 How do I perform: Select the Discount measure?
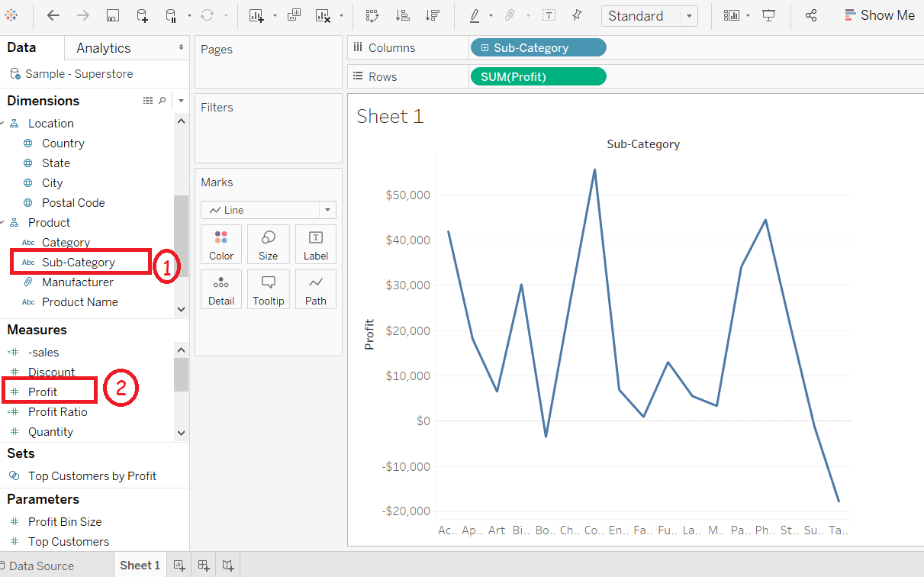tap(51, 372)
